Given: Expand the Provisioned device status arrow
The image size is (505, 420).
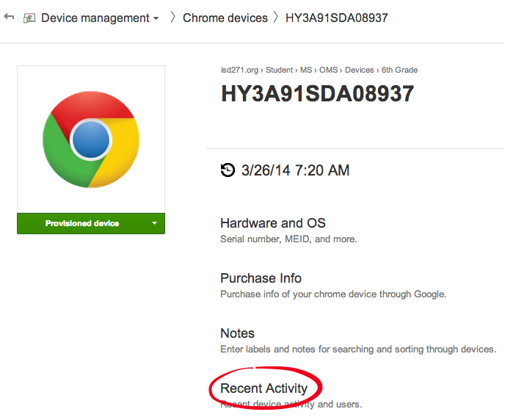Looking at the screenshot, I should (154, 223).
